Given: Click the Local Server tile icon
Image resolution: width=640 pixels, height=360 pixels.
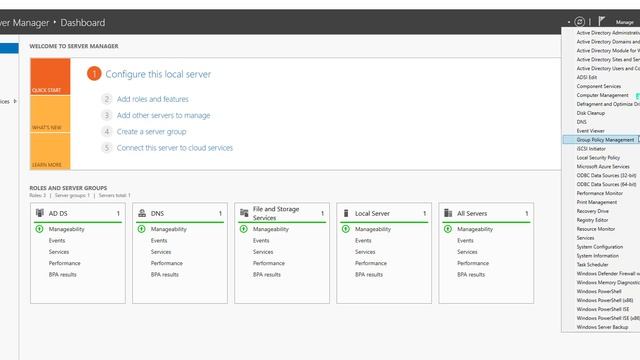Looking at the screenshot, I should coord(346,213).
